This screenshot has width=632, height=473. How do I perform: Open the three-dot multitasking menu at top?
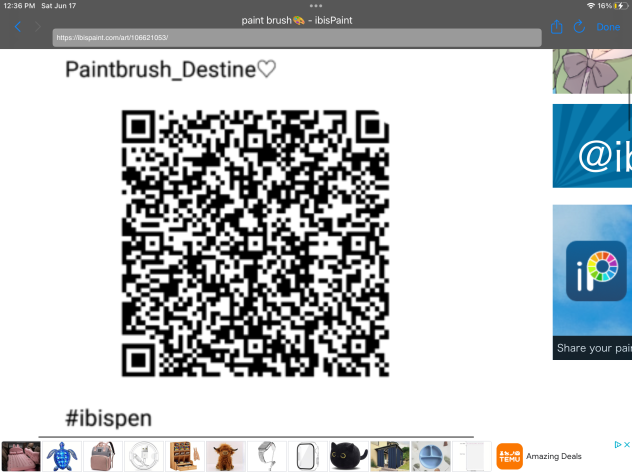click(316, 6)
